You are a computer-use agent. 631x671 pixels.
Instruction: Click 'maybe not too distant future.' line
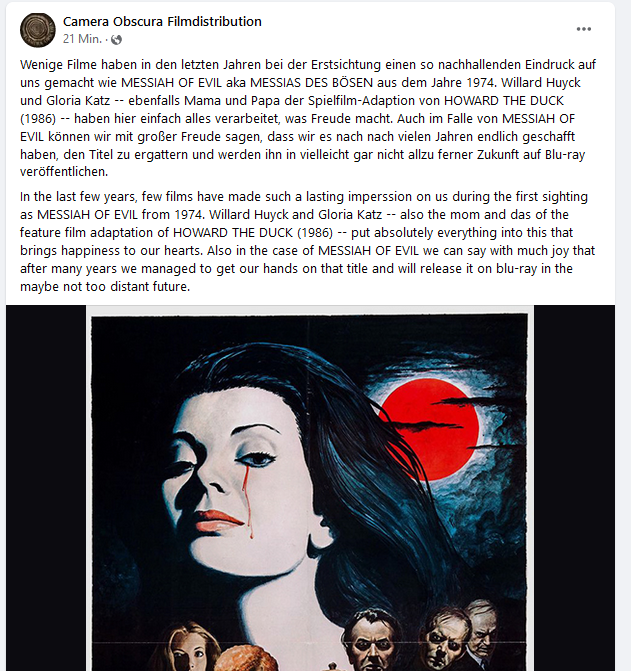(x=105, y=286)
